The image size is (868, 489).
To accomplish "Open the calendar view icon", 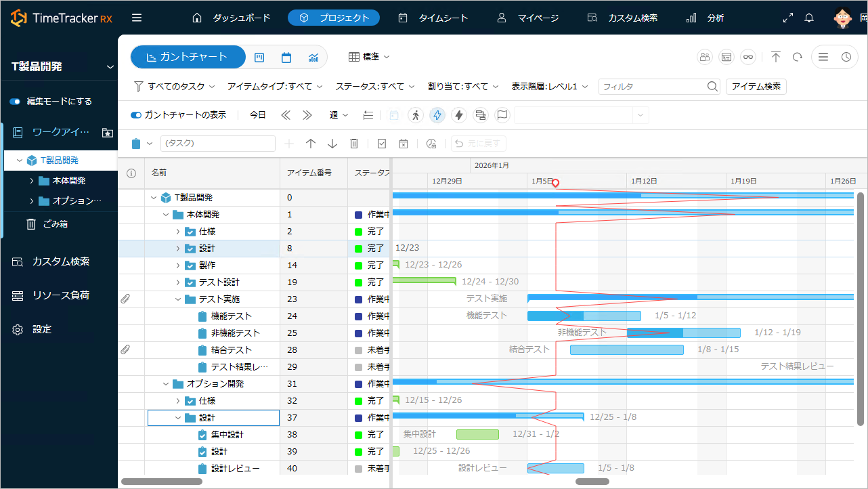I will [286, 58].
